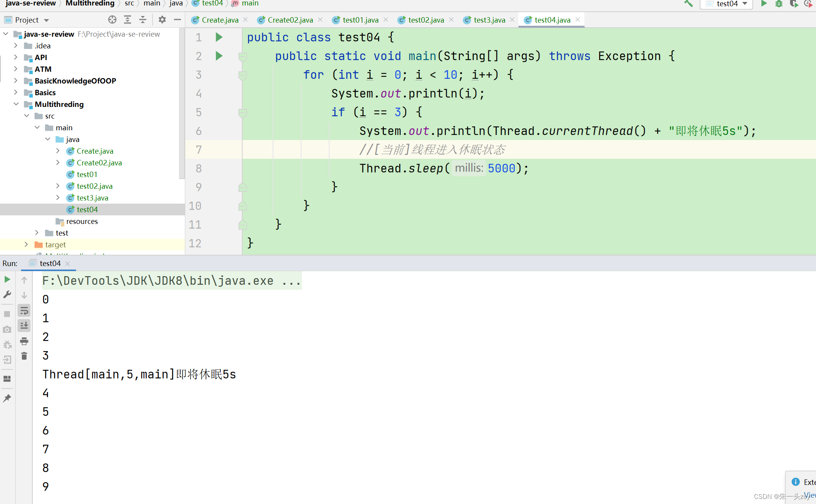Close the Create.java tab
816x504 pixels.
point(245,20)
